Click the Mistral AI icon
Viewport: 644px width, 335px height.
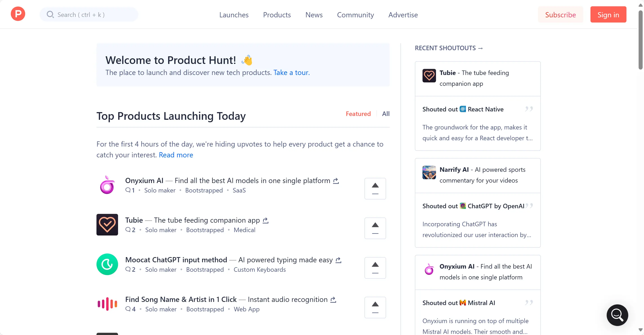[463, 303]
